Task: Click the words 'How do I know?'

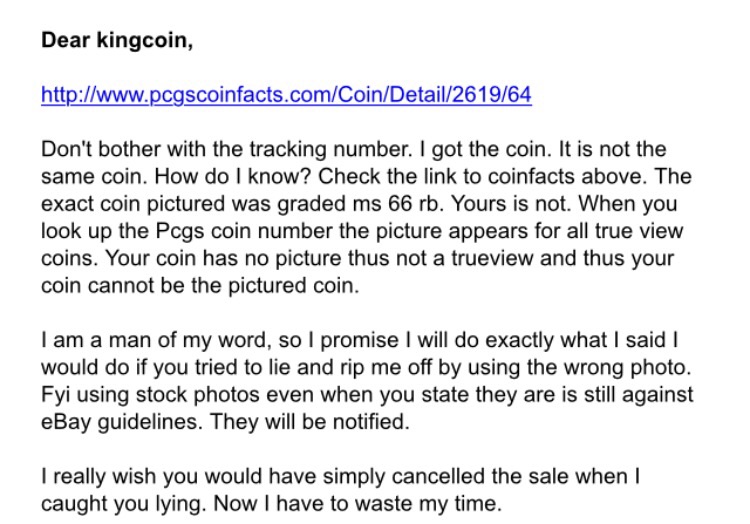Action: (x=233, y=176)
